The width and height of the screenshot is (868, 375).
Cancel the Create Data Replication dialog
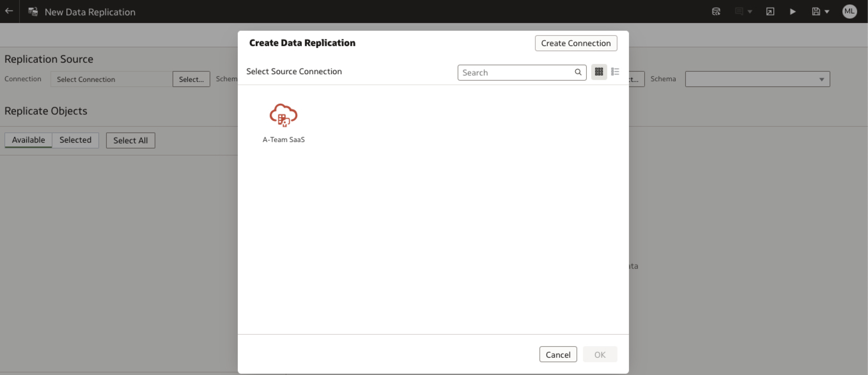pyautogui.click(x=558, y=355)
